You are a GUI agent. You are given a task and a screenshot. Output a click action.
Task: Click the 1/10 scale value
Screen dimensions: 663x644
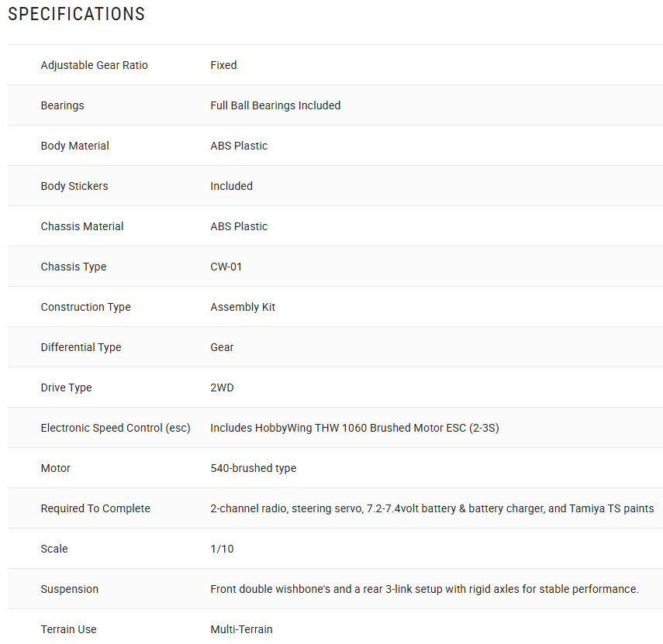(222, 549)
